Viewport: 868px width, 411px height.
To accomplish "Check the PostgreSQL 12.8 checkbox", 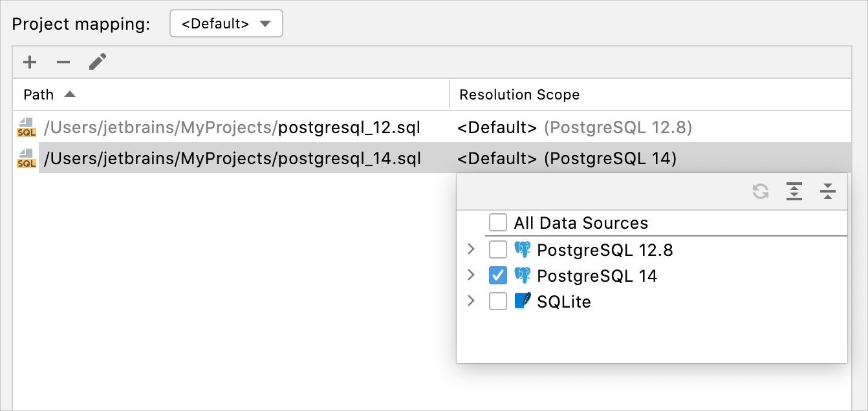I will coord(498,249).
